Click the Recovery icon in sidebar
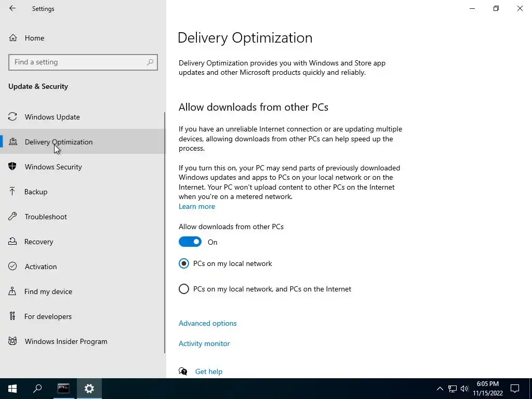Image resolution: width=532 pixels, height=399 pixels. [x=12, y=241]
